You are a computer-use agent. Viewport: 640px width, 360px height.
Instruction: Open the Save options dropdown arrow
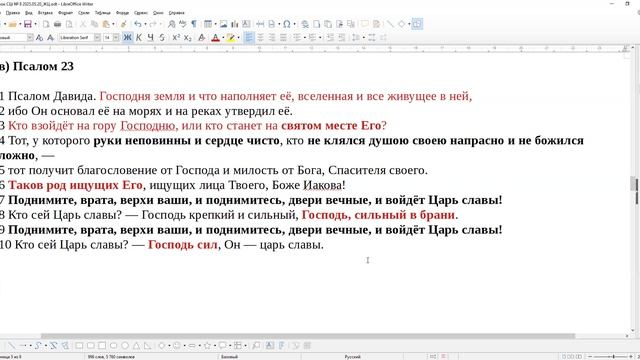[35, 24]
